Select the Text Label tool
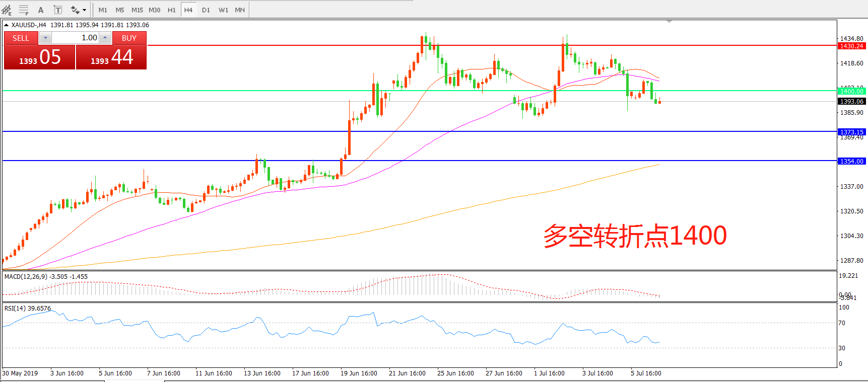 tap(58, 10)
